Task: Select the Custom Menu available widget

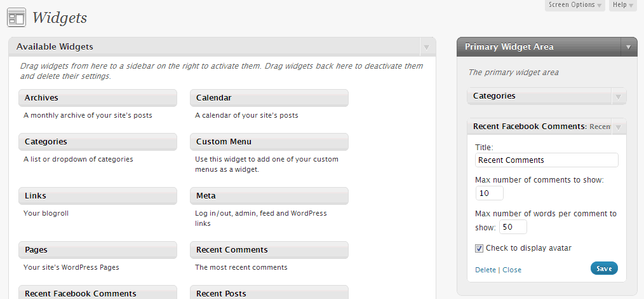Action: tap(269, 142)
